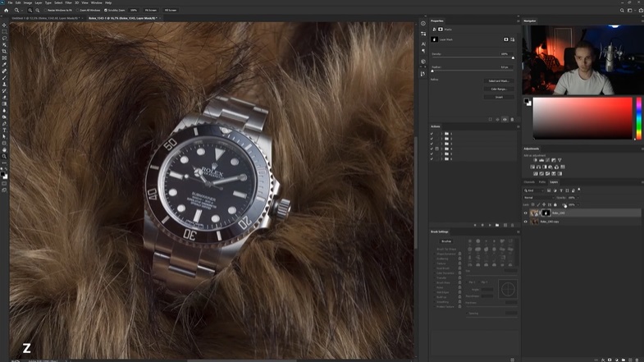Click the Color Range button
This screenshot has width=644, height=362.
click(499, 89)
